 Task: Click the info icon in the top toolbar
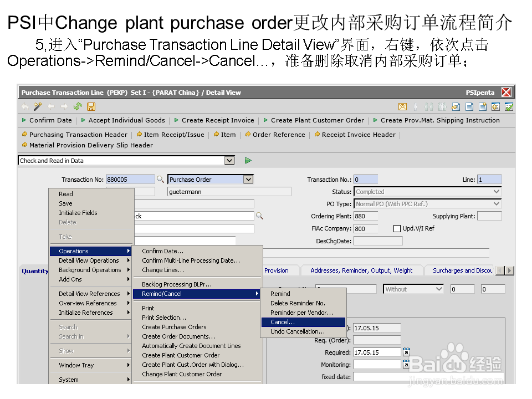416,105
